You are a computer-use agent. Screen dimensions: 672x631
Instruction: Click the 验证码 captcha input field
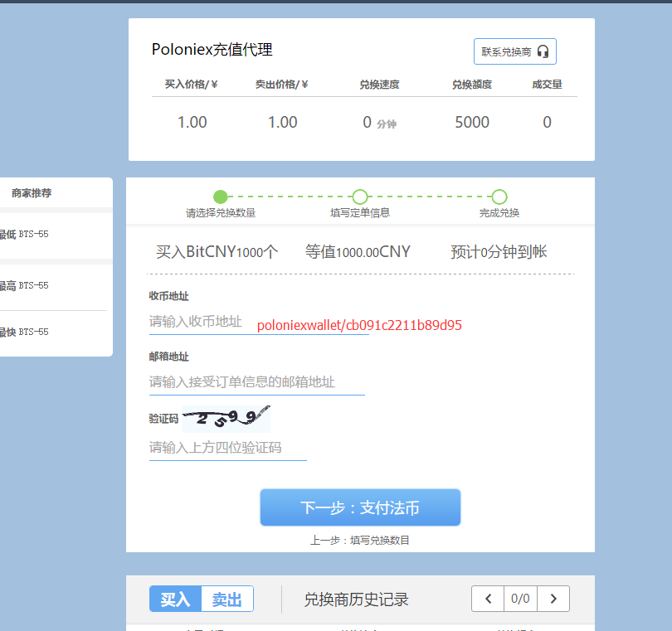pos(227,448)
